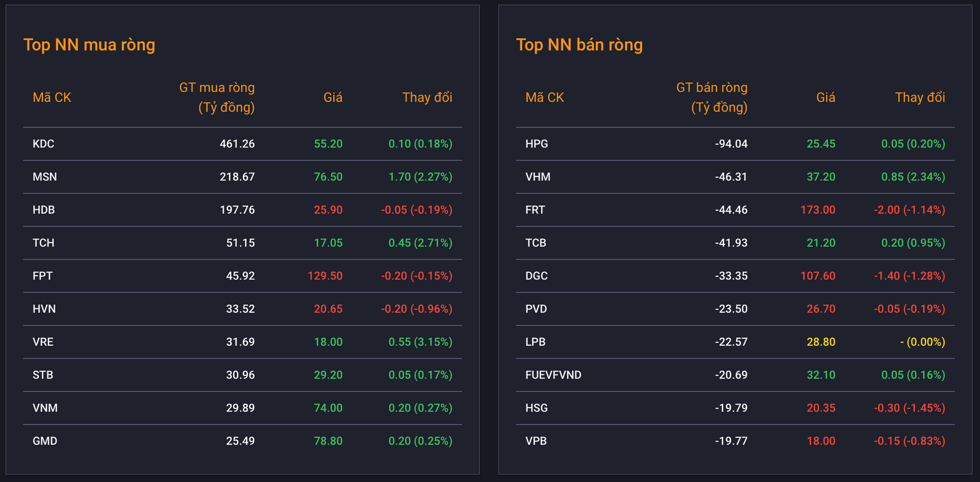Image resolution: width=980 pixels, height=482 pixels.
Task: Click the 'Top NN bán ròng' heading
Action: (579, 45)
